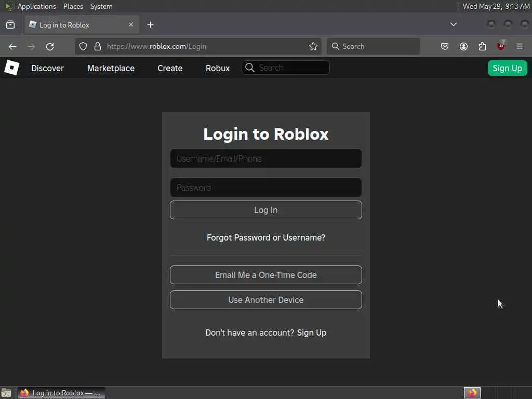Reload the page with the refresh icon
The image size is (532, 399).
point(50,46)
